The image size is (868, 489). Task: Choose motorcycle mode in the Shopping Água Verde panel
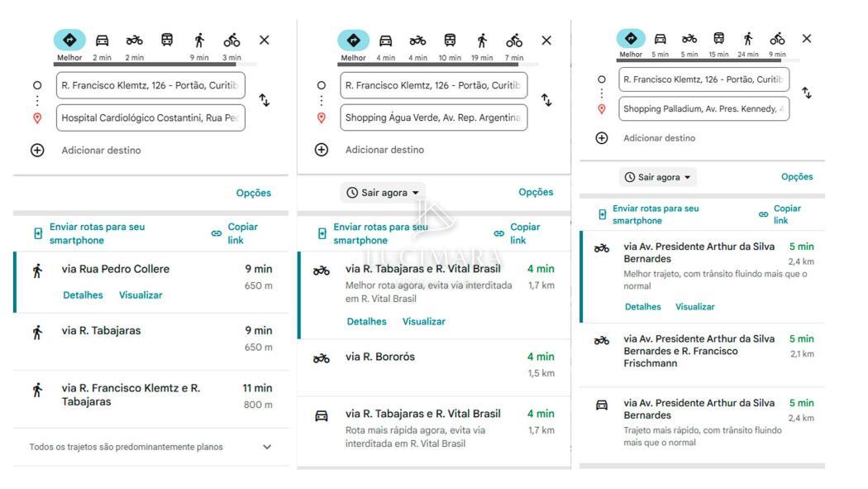tap(417, 41)
